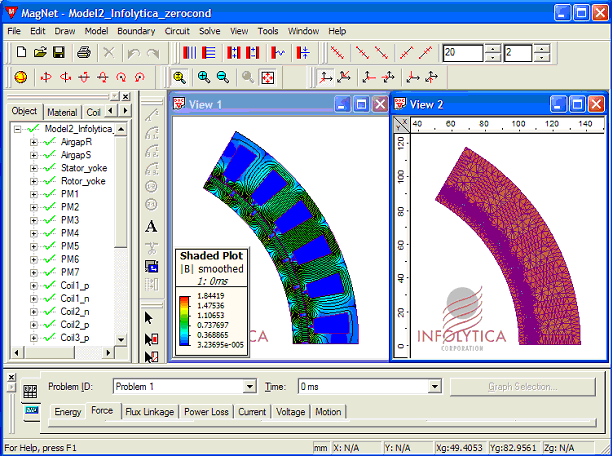Viewport: 612px width, 456px height.
Task: Switch to the Flux Linkage tab
Action: coord(149,411)
